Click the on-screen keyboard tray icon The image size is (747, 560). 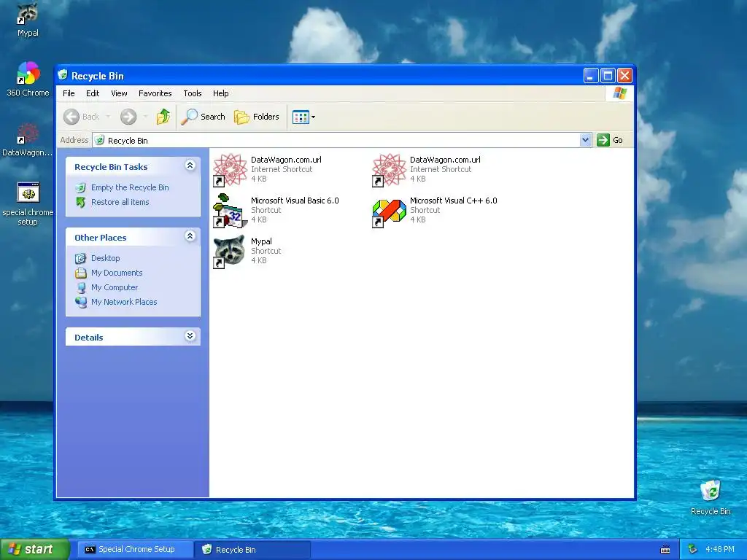(665, 550)
